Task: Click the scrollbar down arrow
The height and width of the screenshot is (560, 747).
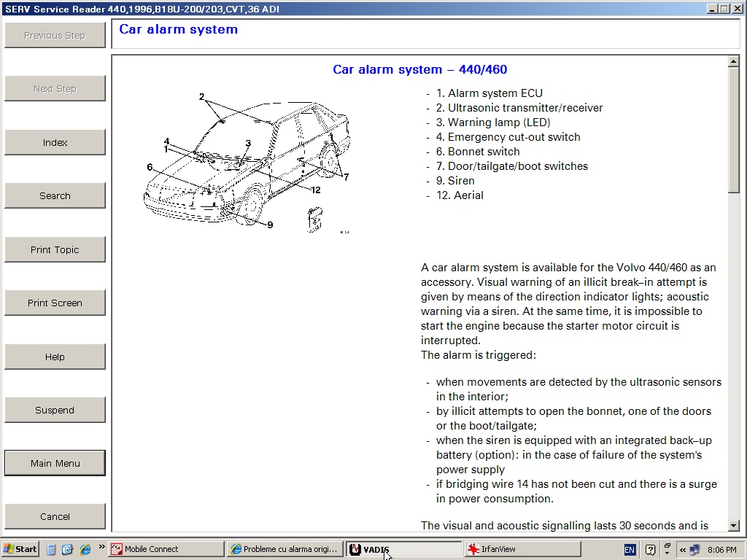Action: [x=733, y=525]
